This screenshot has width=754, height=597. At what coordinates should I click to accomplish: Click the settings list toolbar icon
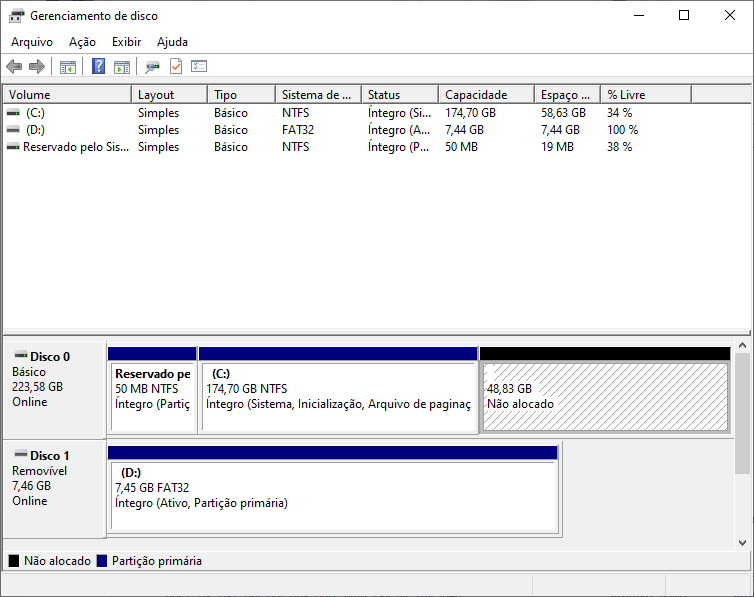coord(199,66)
